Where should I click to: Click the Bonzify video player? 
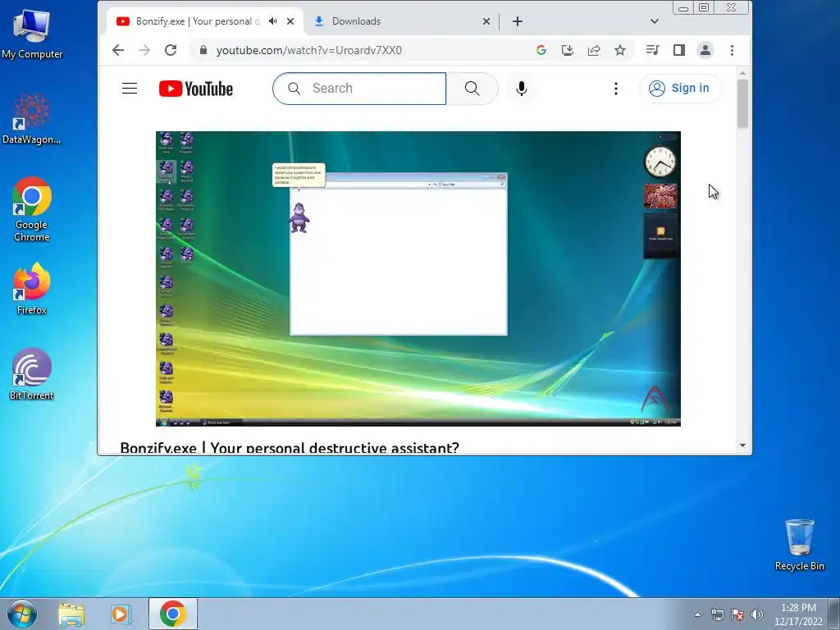click(x=418, y=279)
